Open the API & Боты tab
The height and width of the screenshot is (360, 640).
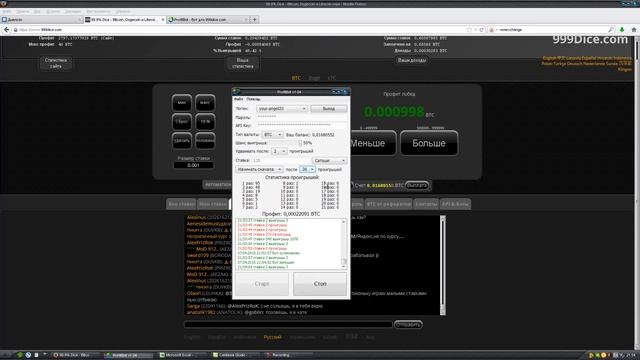click(455, 204)
